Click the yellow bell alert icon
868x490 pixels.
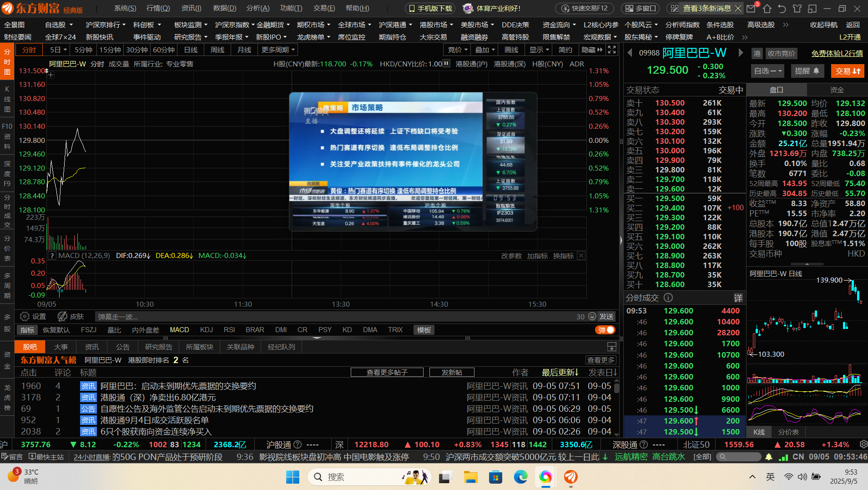769,457
